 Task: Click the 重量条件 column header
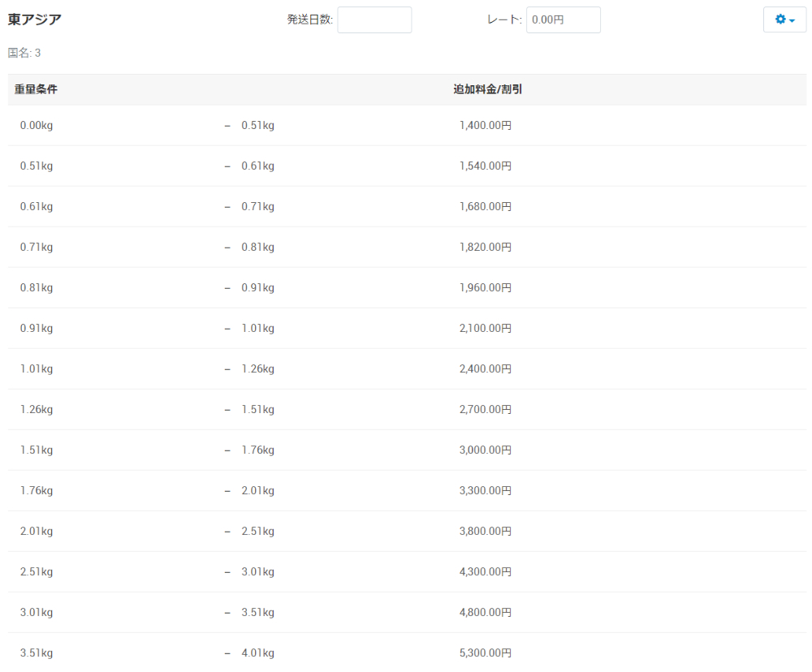click(x=36, y=89)
